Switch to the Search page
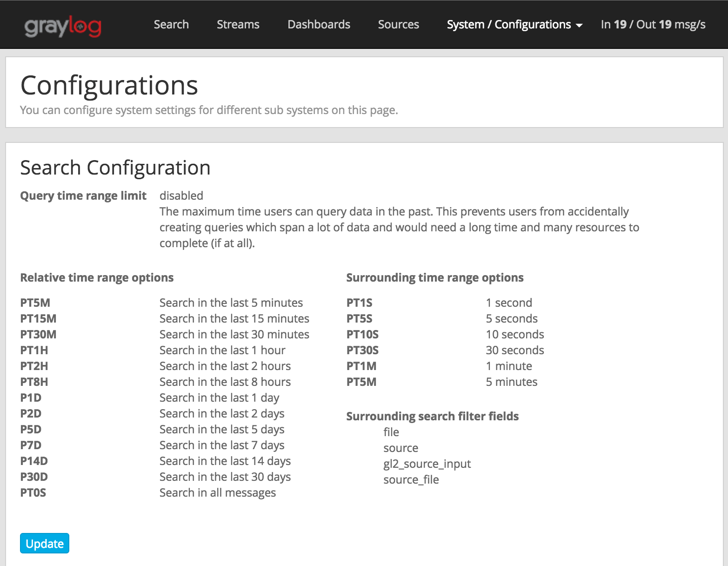 [x=171, y=25]
